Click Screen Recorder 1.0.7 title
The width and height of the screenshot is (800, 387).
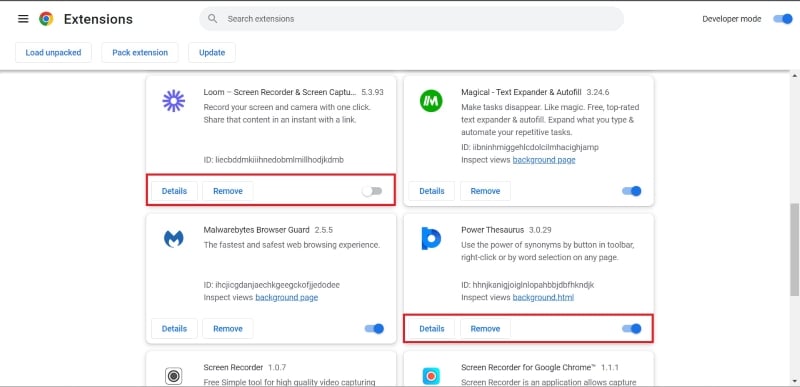[x=233, y=367]
